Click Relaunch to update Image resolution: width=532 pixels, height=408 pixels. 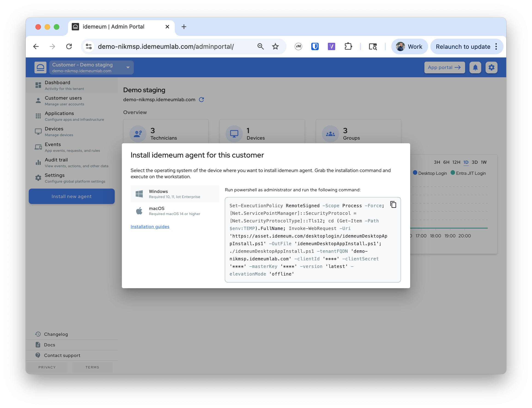click(463, 46)
